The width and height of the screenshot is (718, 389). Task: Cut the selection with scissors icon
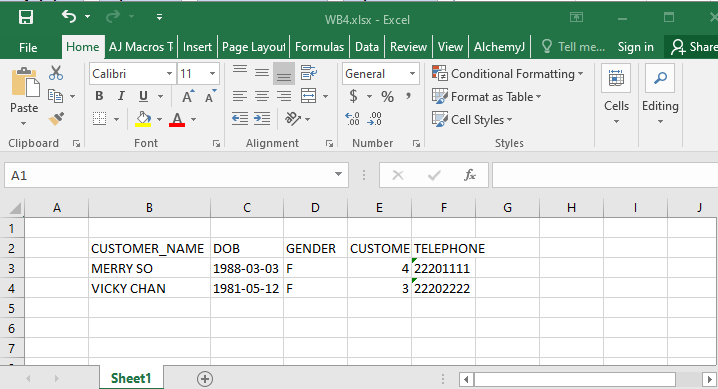point(56,73)
